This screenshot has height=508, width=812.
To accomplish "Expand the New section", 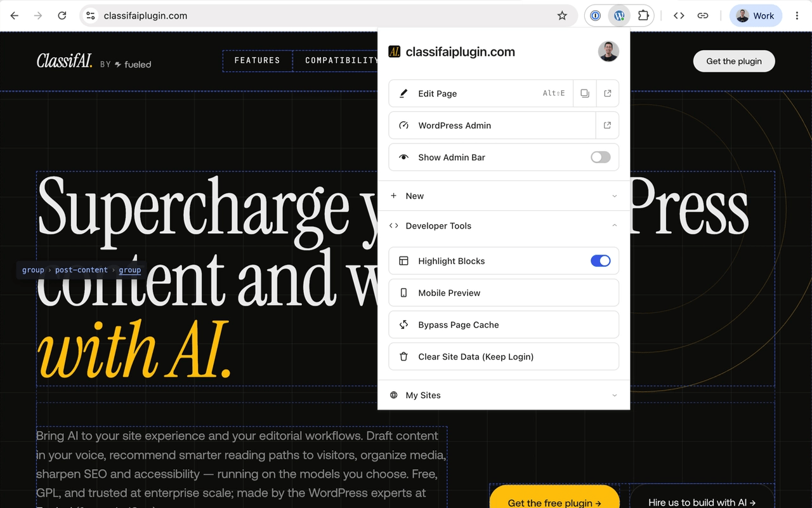I will point(504,196).
